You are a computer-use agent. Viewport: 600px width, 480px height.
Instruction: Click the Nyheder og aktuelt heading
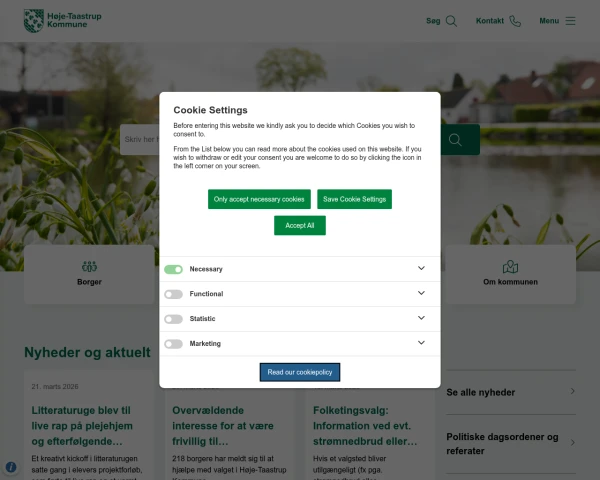pos(87,353)
